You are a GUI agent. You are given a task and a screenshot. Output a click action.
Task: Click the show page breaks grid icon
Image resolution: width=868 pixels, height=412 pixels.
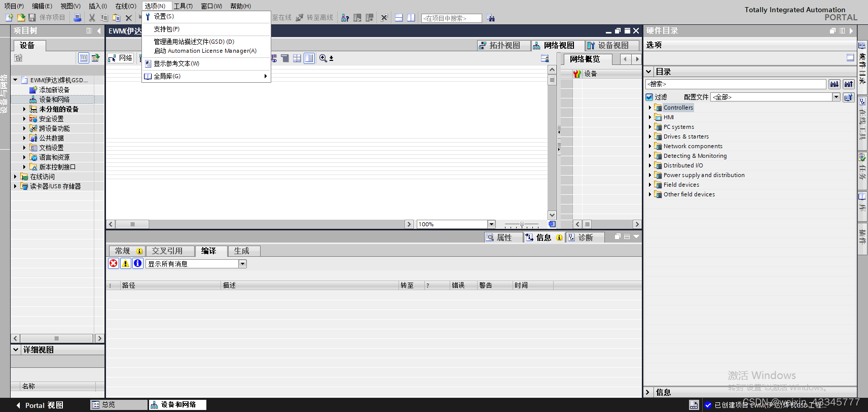tap(297, 58)
